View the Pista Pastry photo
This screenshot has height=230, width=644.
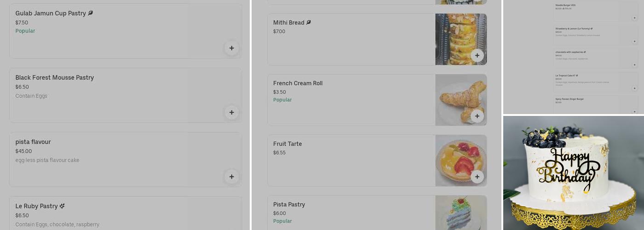[461, 213]
